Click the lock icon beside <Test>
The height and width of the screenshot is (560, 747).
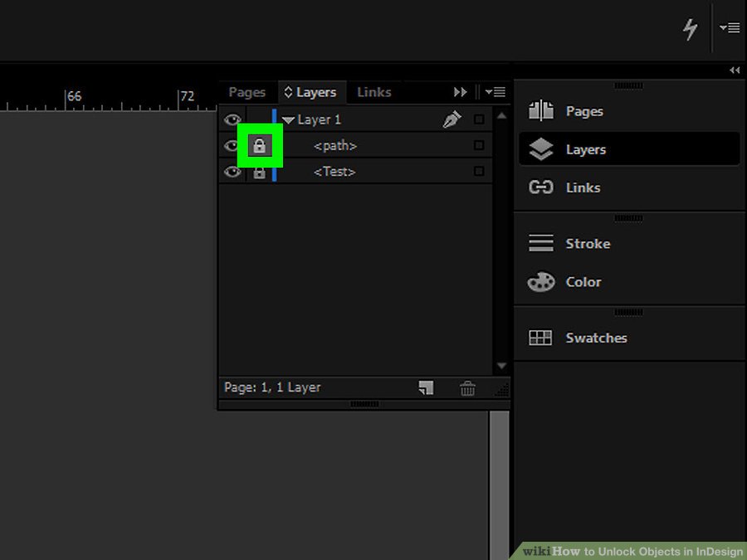click(260, 172)
